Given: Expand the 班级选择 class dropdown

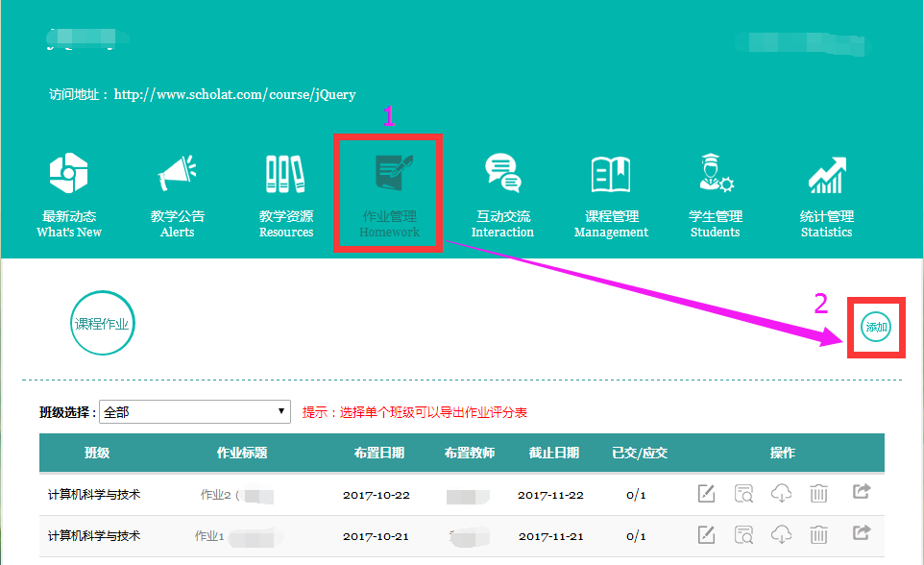Looking at the screenshot, I should click(195, 412).
